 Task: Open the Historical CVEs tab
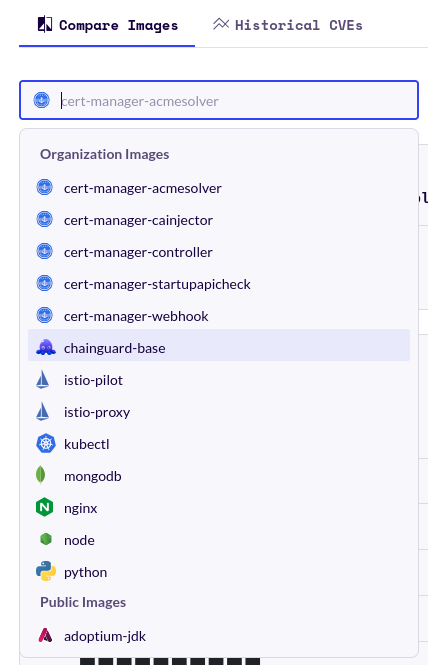pos(288,25)
